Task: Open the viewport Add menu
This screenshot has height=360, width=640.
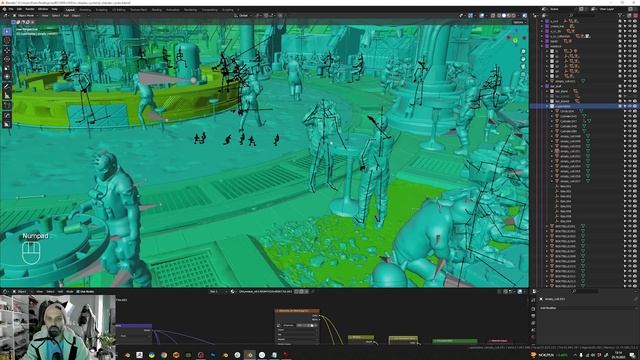Action: 66,16
